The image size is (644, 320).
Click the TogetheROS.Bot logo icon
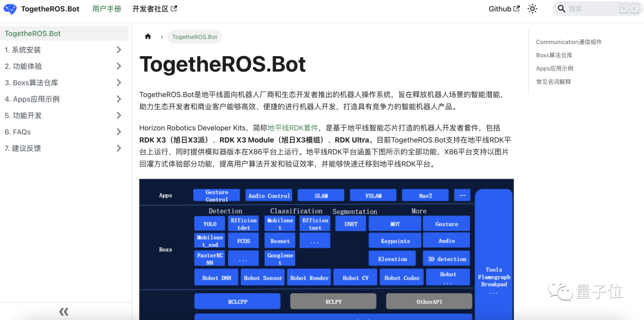(x=10, y=8)
